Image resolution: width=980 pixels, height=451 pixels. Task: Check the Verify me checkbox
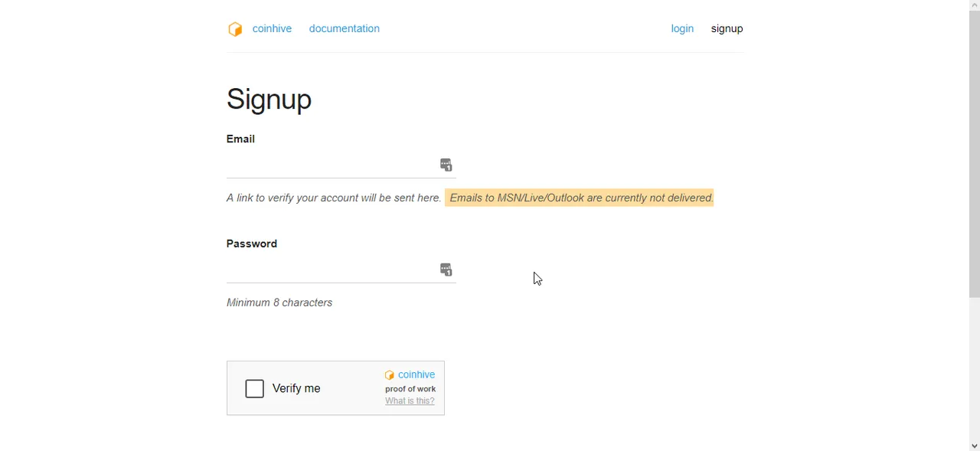[x=255, y=388]
